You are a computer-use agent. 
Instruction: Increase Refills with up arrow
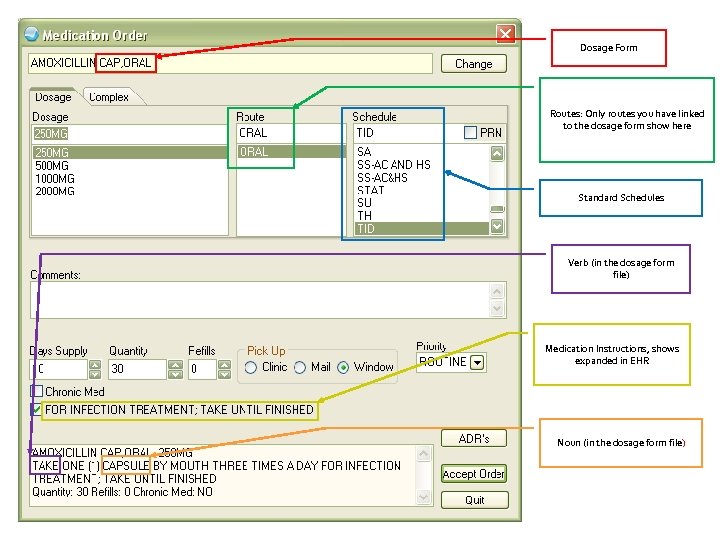(x=224, y=365)
